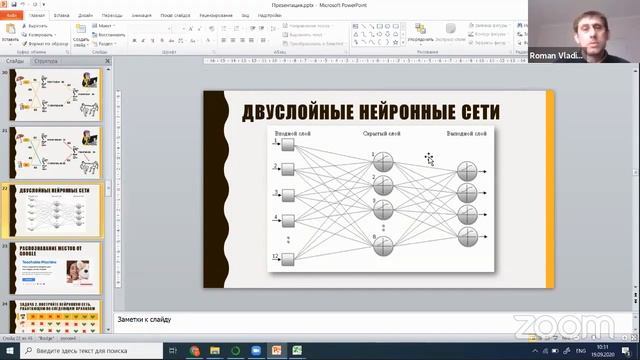The width and height of the screenshot is (640, 360).
Task: Select slide 23 thumbnail about Google
Action: [56, 268]
